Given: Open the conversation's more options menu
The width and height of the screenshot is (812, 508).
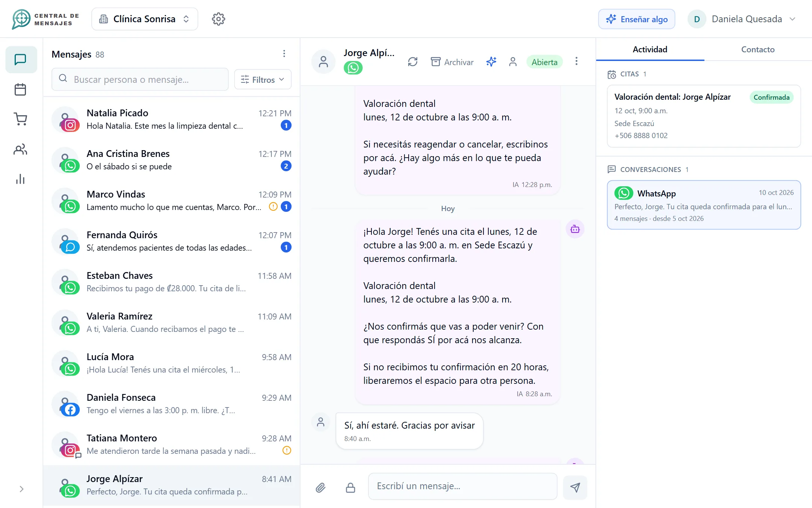Looking at the screenshot, I should [576, 61].
